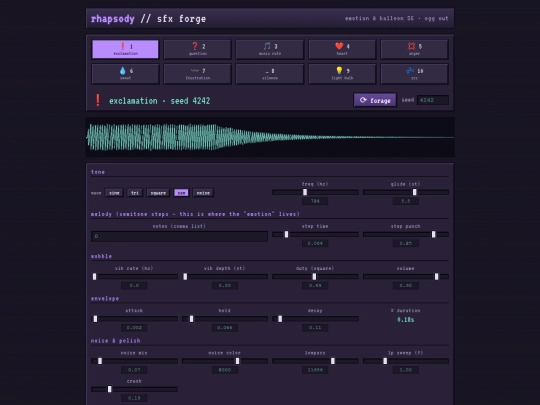Click the lp sweep value 1.00
Image resolution: width=540 pixels, height=405 pixels.
pos(406,370)
